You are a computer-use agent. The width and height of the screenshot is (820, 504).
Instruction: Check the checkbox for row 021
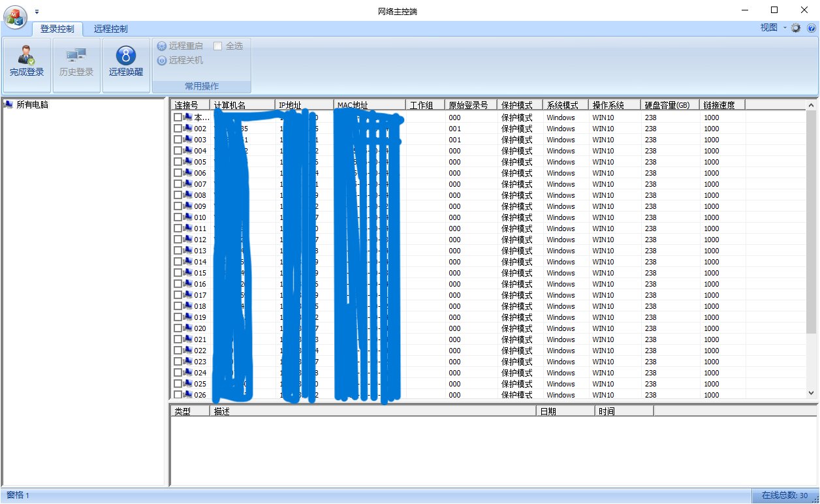click(x=178, y=339)
